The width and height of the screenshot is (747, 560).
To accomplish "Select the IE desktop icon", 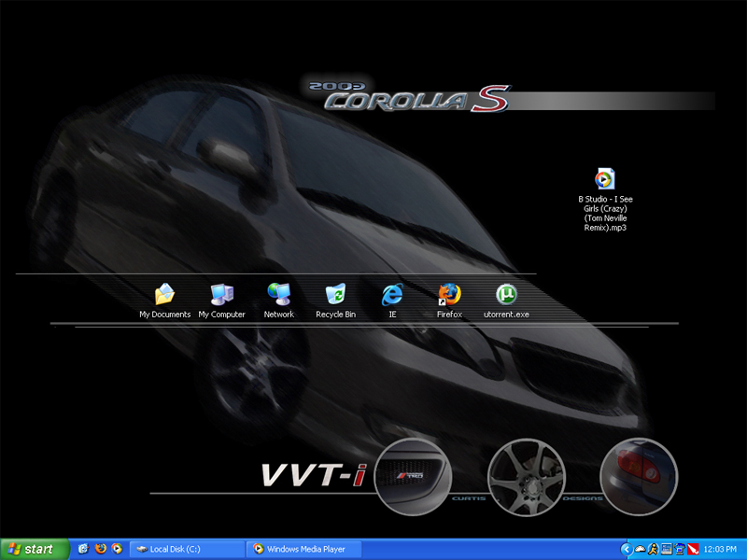I will (392, 294).
